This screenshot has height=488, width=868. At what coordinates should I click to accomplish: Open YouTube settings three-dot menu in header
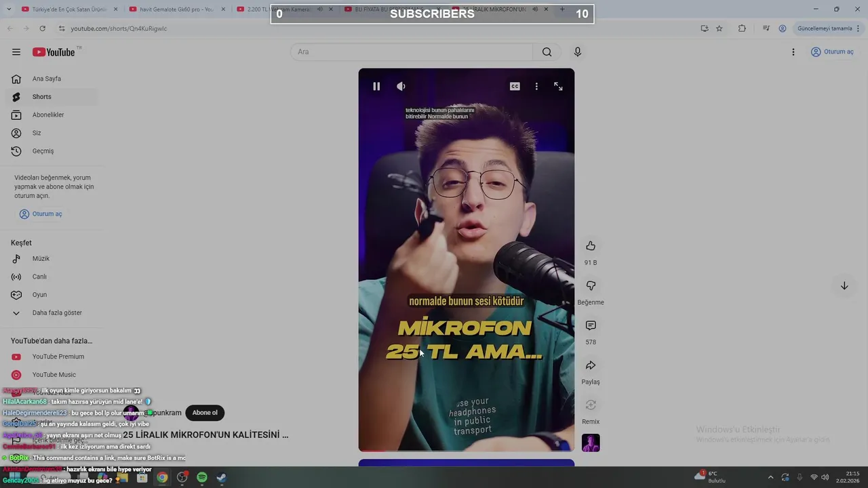793,52
